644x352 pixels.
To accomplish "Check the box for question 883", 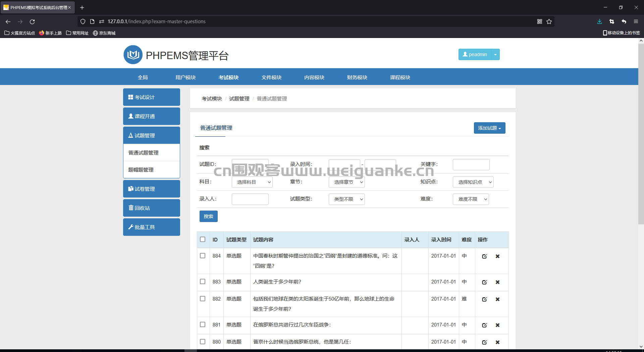I will tap(203, 281).
